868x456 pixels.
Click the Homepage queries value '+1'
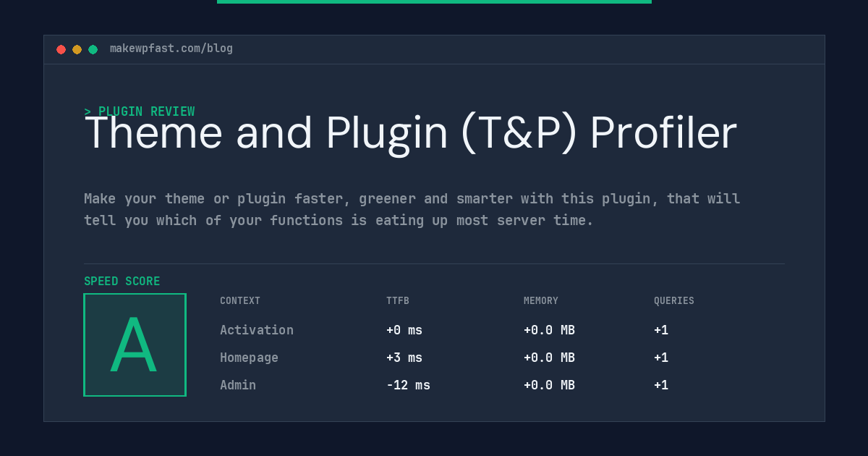click(x=661, y=358)
